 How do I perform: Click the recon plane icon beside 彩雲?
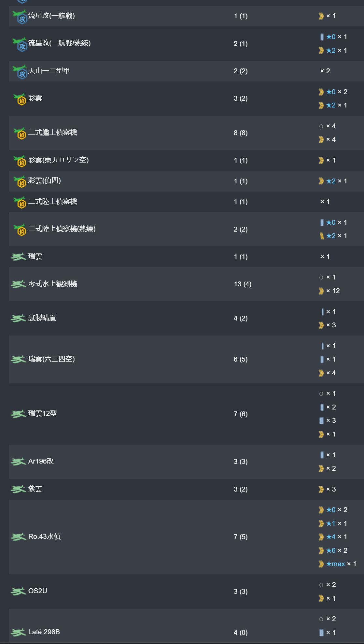tap(20, 99)
